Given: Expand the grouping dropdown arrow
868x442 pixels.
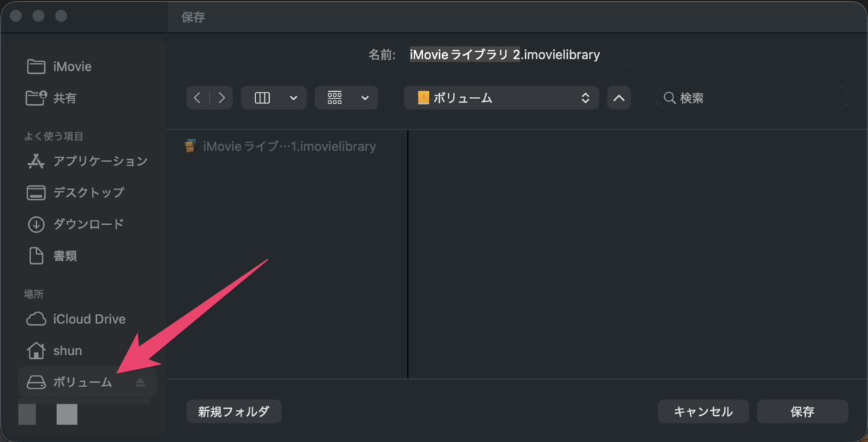Looking at the screenshot, I should tap(365, 98).
